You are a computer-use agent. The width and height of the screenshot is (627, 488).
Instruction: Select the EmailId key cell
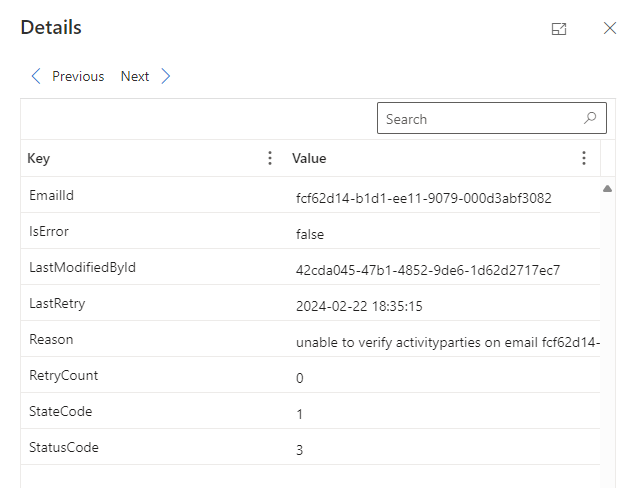51,195
